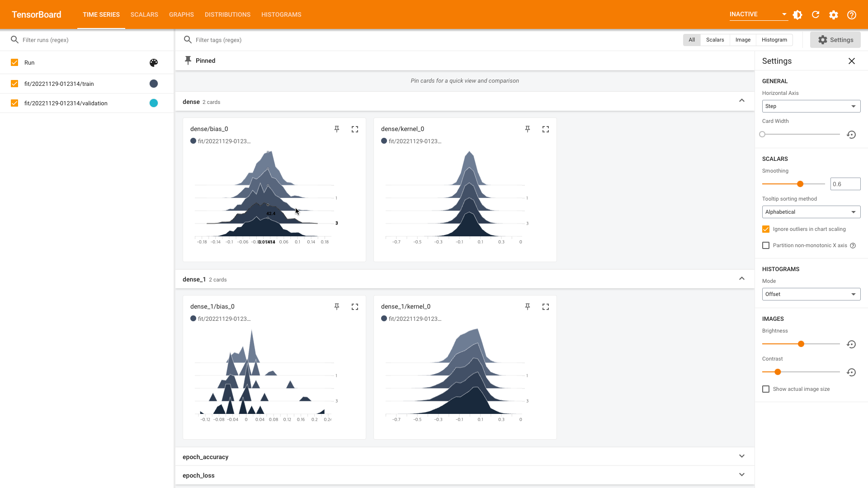The height and width of the screenshot is (488, 868).
Task: Pin the dense/bias_0 card
Action: [x=337, y=129]
